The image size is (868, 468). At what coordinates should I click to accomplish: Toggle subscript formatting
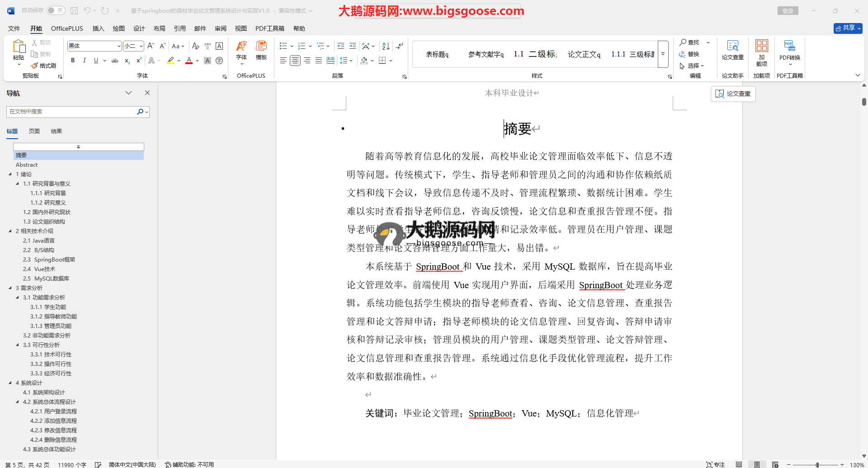click(127, 61)
